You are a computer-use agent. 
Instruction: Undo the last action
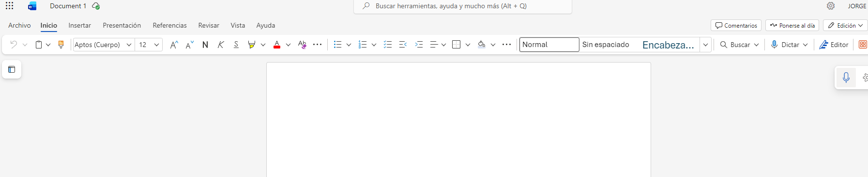[x=14, y=45]
